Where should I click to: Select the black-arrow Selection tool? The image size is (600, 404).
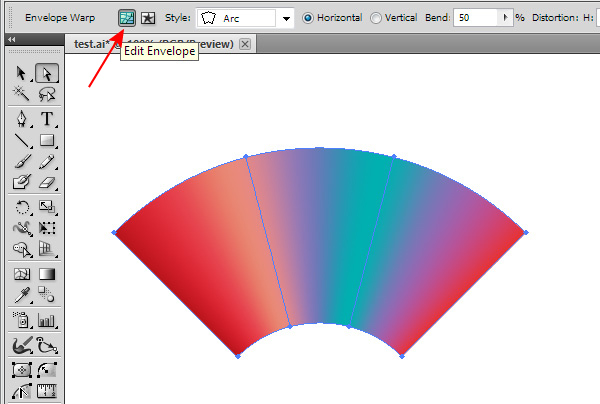pyautogui.click(x=21, y=73)
